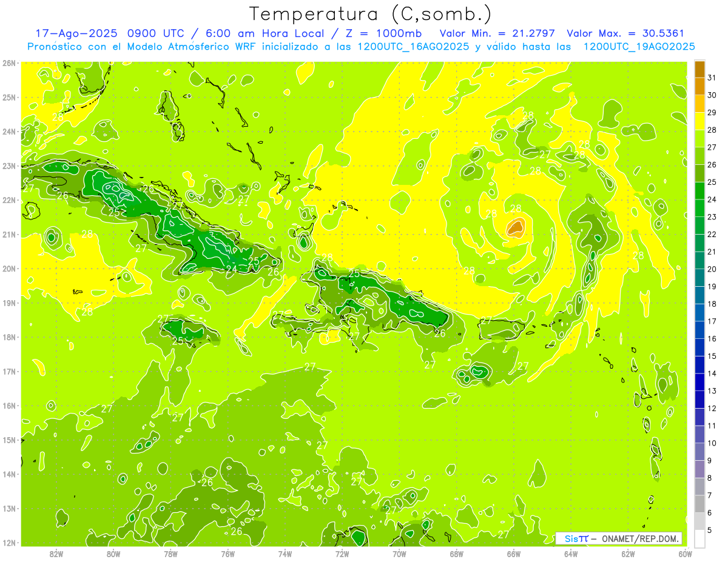
Task: Click the yellow legend swatch between 28 and 29
Action: tap(699, 121)
